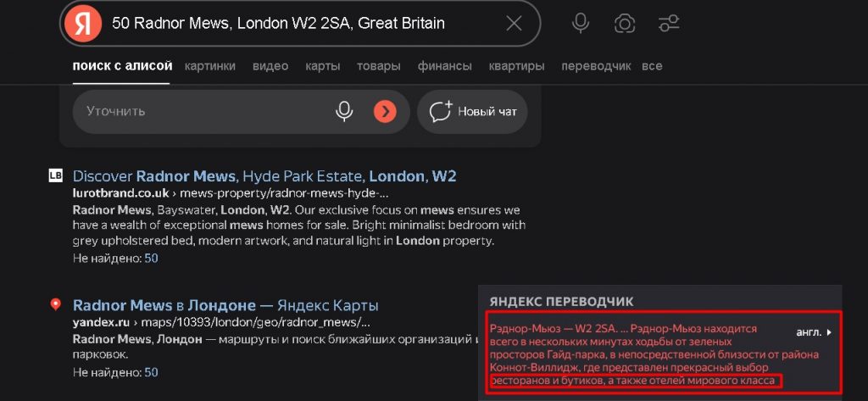The image size is (868, 401).
Task: Click the red map pin favicon
Action: [55, 304]
